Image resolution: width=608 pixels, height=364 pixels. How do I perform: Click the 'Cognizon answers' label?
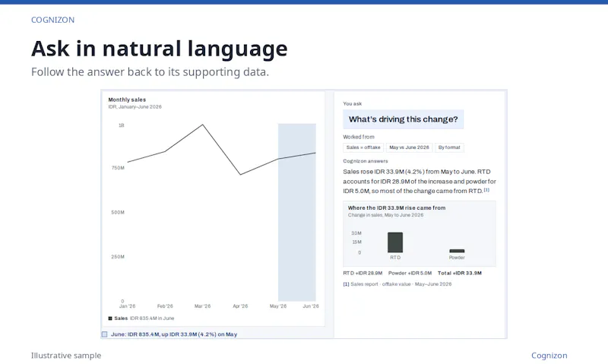pos(366,161)
